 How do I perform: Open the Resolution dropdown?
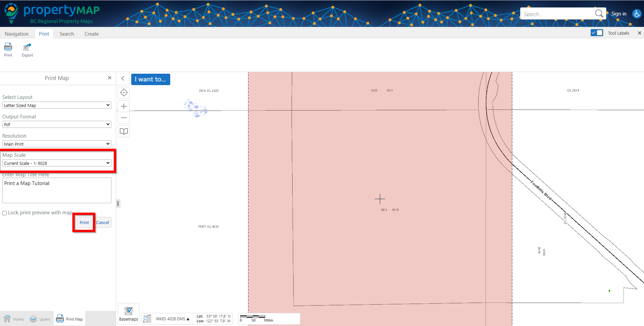point(57,144)
